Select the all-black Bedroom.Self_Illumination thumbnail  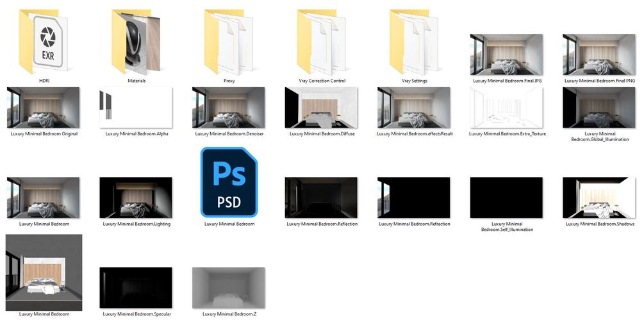click(507, 198)
